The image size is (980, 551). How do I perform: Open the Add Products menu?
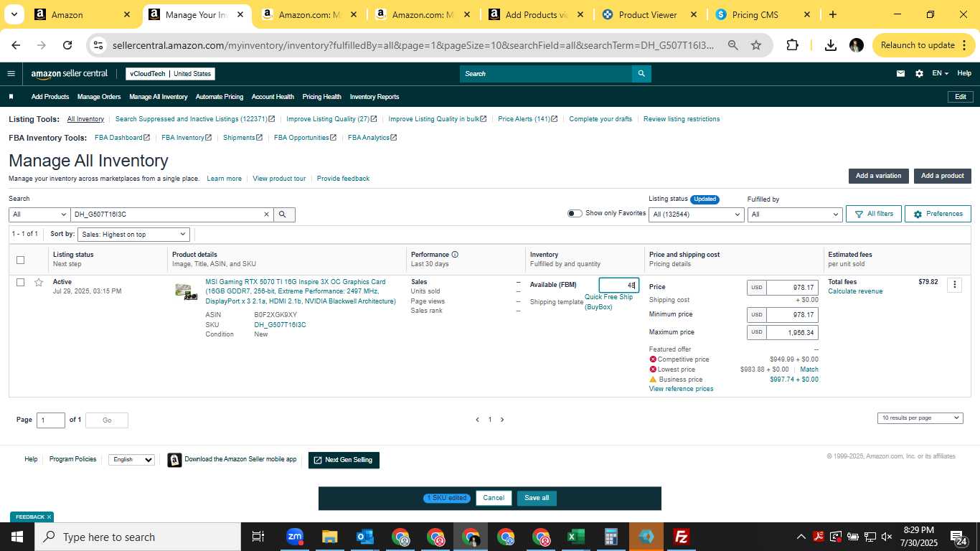click(50, 97)
